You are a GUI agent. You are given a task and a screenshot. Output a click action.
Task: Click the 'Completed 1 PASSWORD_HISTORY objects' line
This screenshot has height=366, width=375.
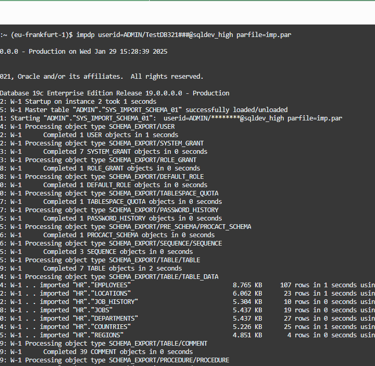111,218
